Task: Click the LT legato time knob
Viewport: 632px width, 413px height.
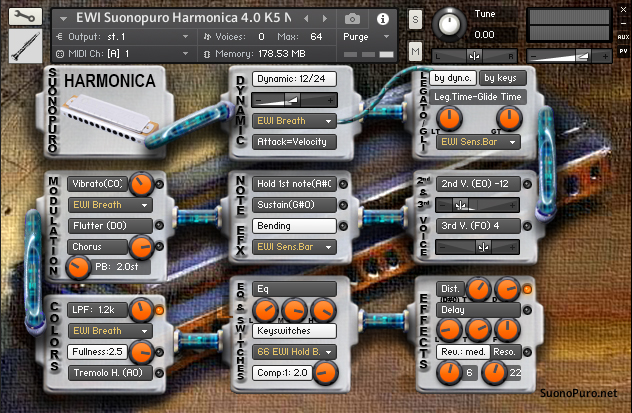Action: point(449,118)
